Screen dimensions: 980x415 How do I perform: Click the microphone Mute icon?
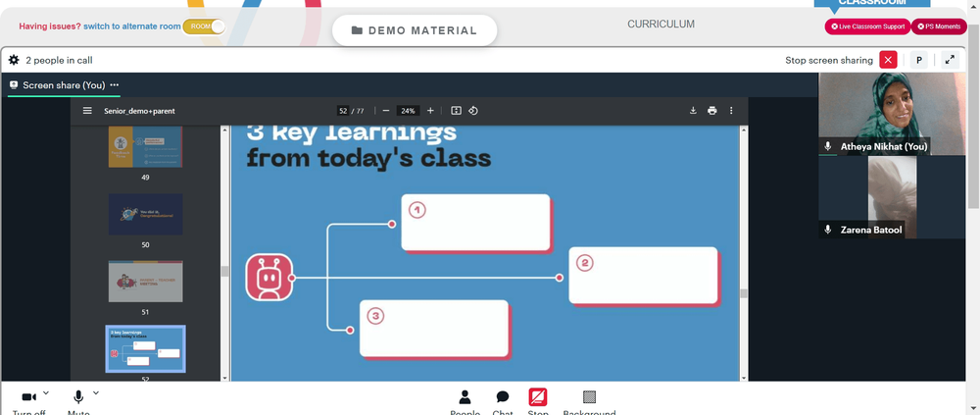78,397
